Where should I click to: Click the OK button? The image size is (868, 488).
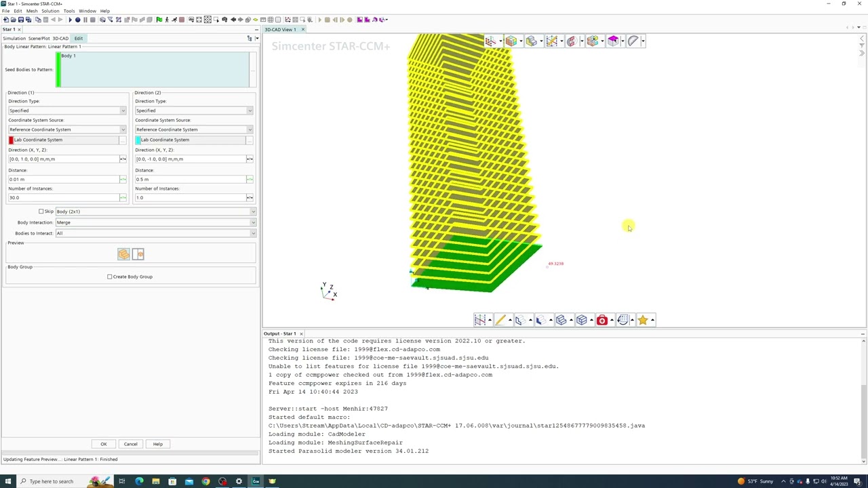(x=104, y=444)
